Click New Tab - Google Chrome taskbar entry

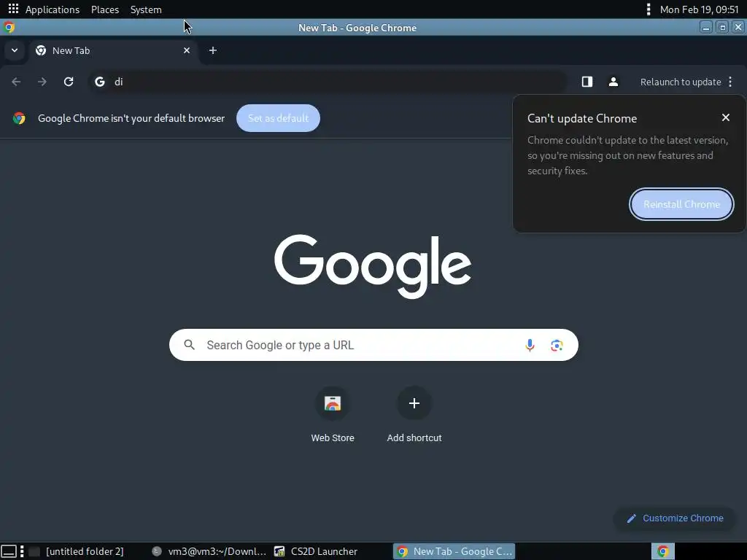point(454,551)
